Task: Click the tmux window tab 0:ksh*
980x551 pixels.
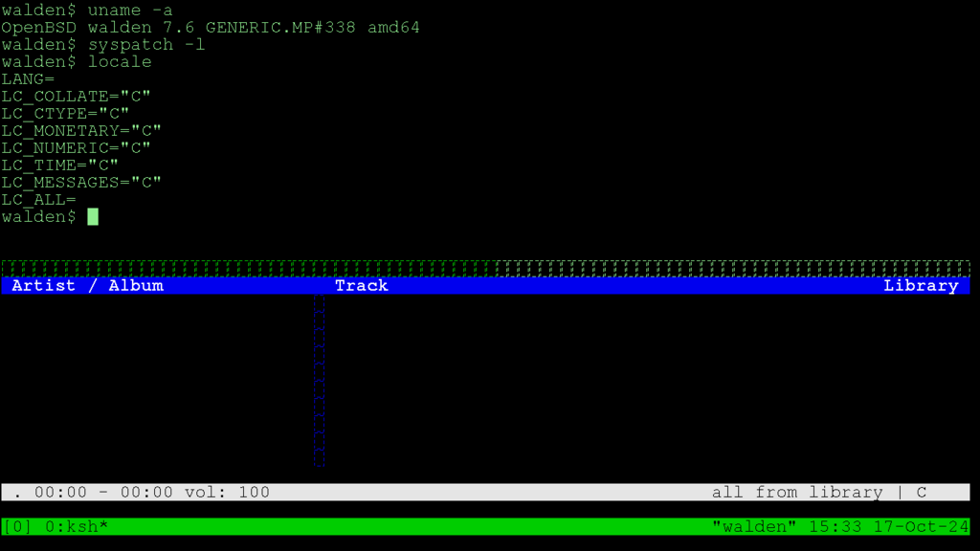Action: coord(77,526)
